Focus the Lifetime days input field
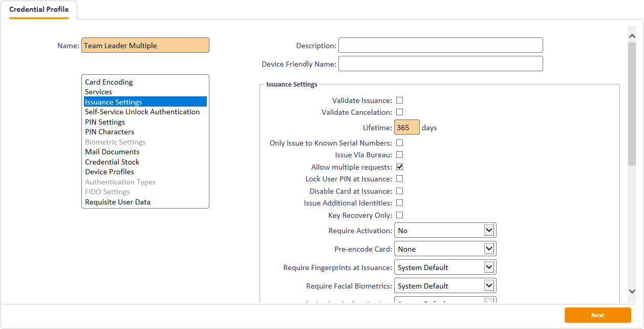Image resolution: width=644 pixels, height=329 pixels. 406,128
